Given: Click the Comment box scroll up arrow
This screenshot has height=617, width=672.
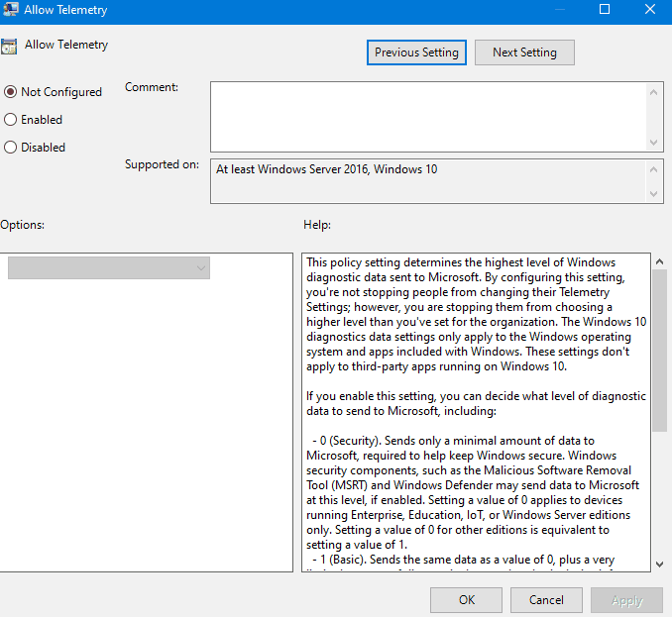Looking at the screenshot, I should 653,92.
